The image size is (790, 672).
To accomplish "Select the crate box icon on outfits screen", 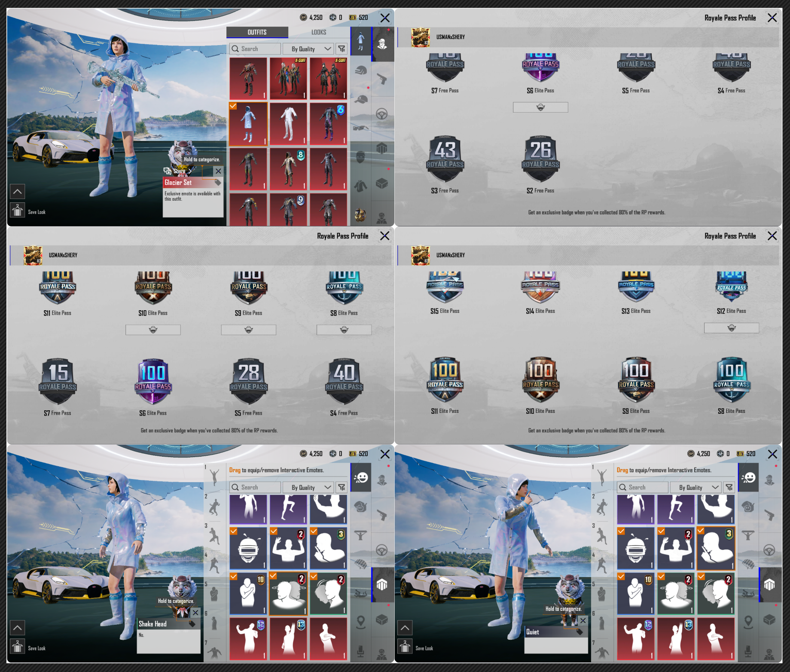I will 382,183.
